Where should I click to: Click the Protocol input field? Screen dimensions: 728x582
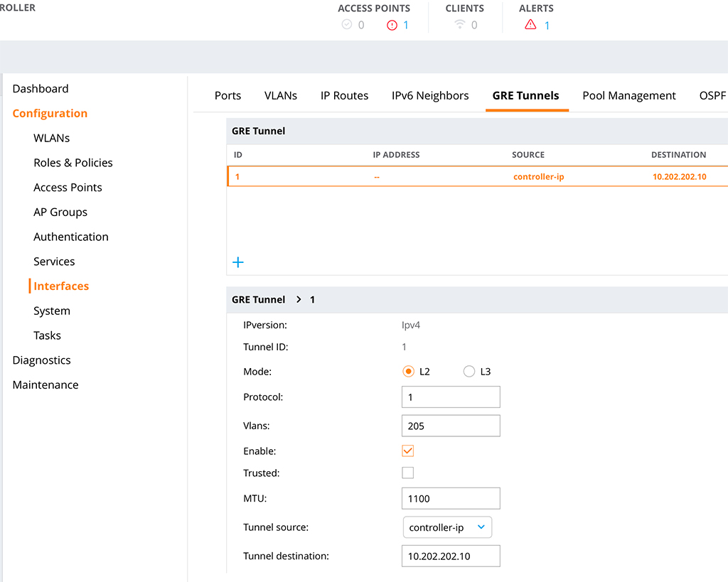pos(451,397)
